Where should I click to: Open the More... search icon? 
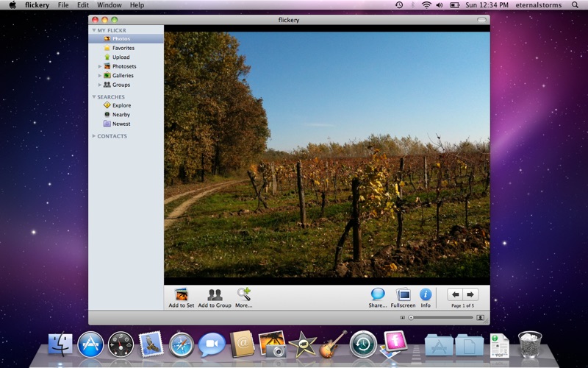pyautogui.click(x=243, y=294)
